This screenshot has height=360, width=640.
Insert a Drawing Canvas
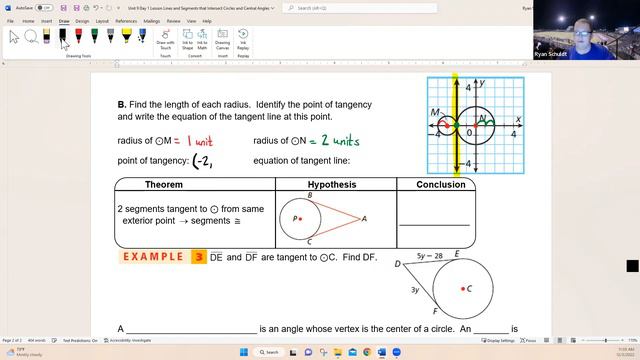pos(222,39)
